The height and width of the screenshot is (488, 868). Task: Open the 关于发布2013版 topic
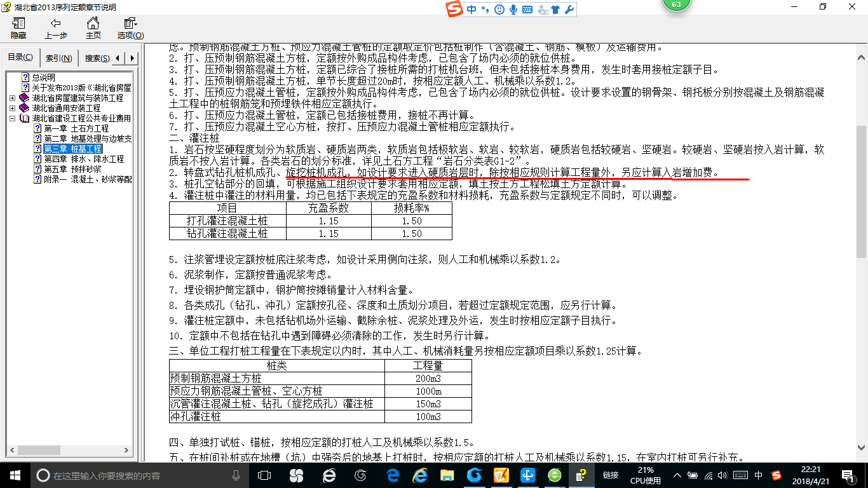(x=81, y=88)
